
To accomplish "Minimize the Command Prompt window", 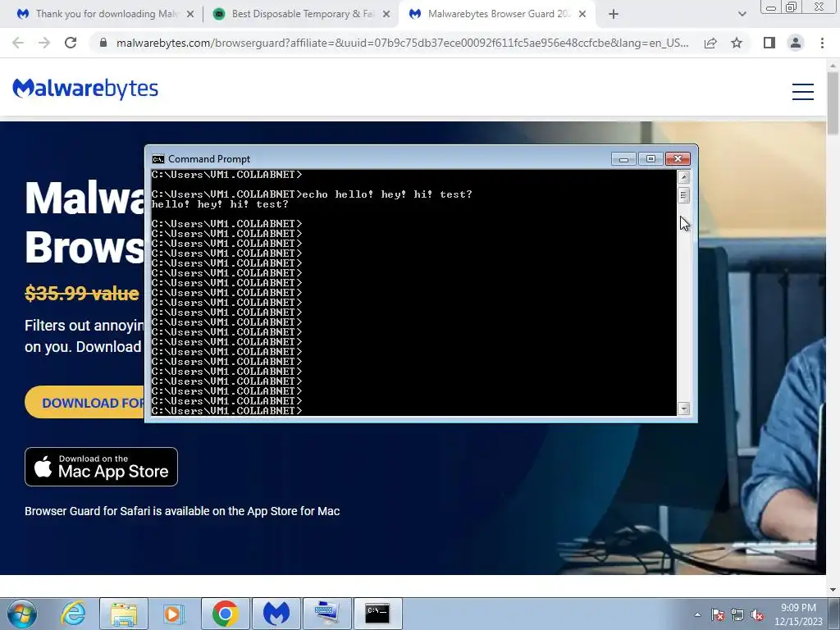I will [x=623, y=159].
